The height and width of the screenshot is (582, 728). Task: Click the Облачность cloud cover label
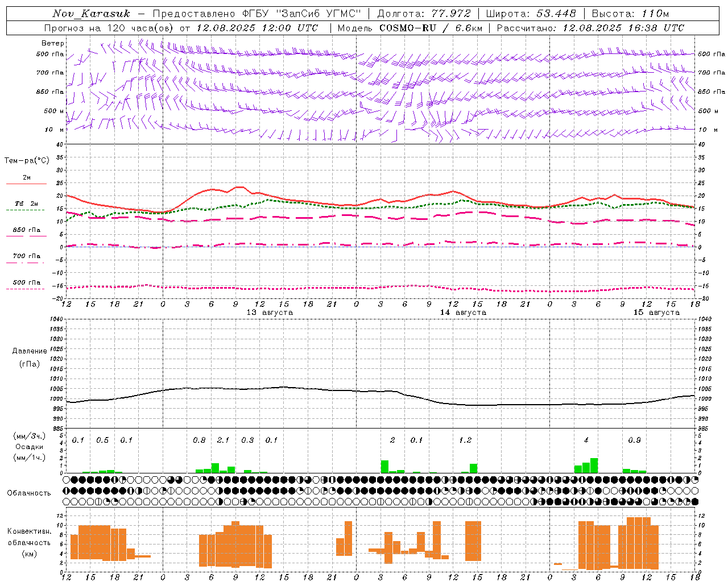point(29,493)
